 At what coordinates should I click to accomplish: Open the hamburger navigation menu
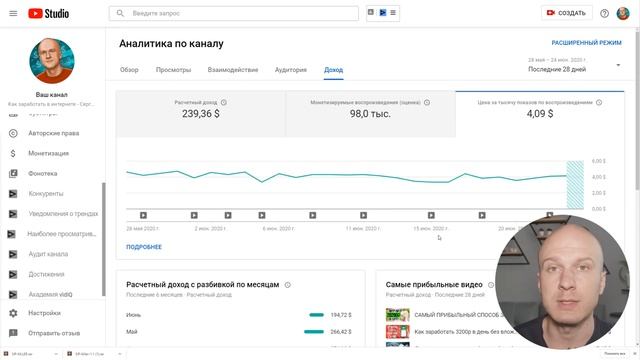click(x=13, y=13)
